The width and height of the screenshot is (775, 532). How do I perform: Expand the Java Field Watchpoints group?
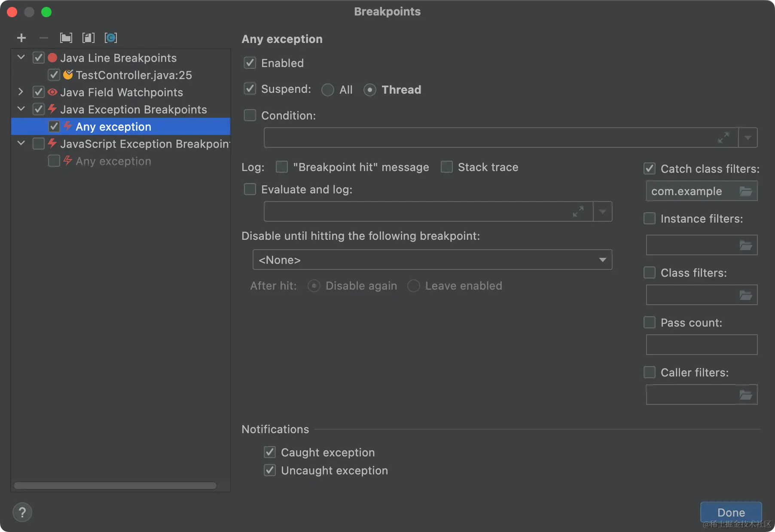tap(21, 92)
